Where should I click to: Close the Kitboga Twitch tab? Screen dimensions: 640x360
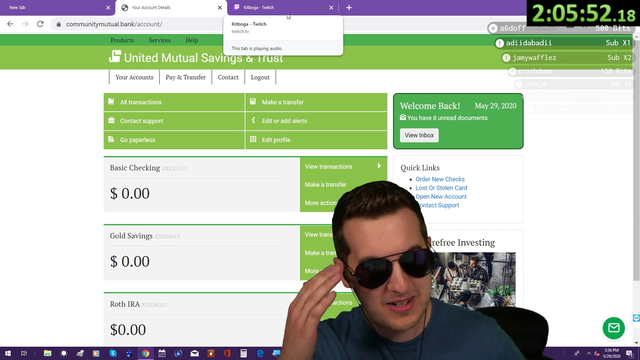[x=331, y=7]
